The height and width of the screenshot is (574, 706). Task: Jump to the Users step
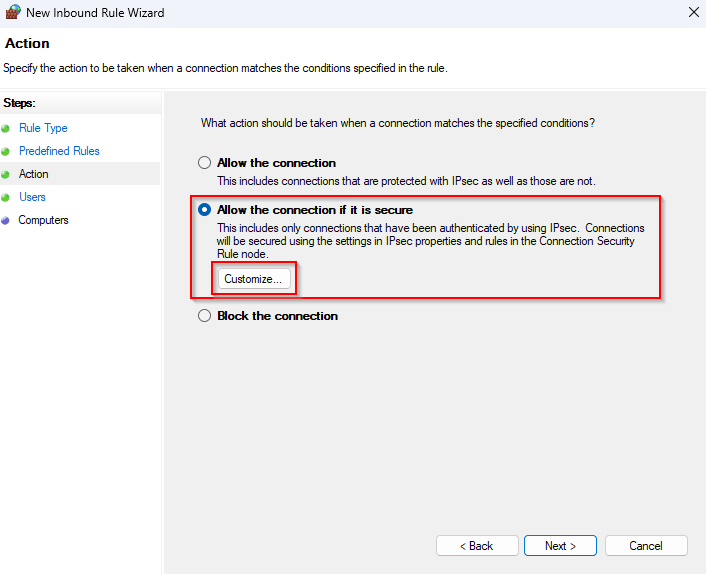(x=32, y=197)
